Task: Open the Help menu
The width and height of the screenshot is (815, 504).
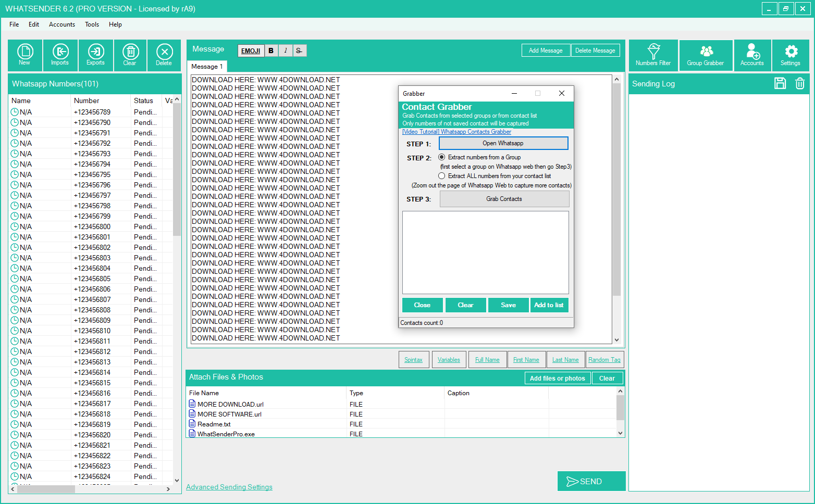Action: [115, 24]
